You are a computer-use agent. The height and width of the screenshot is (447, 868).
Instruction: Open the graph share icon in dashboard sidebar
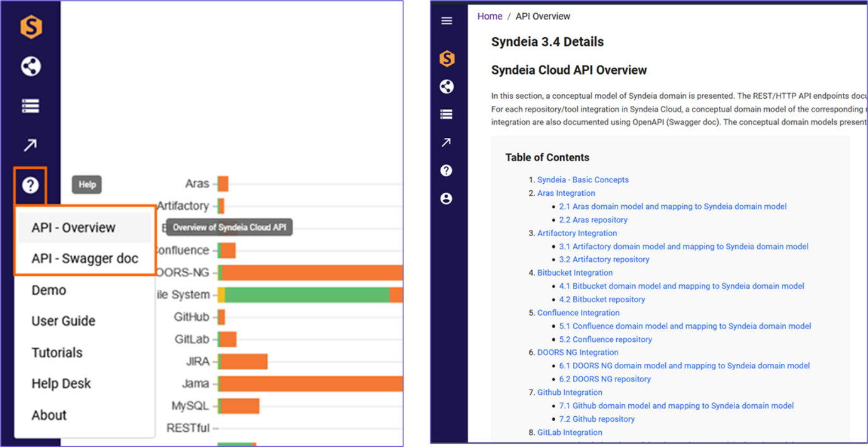pyautogui.click(x=31, y=66)
